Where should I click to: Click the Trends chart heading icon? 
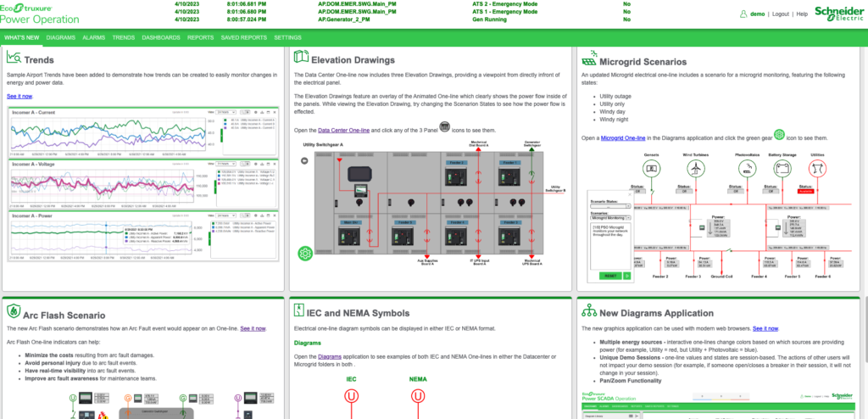(x=14, y=57)
